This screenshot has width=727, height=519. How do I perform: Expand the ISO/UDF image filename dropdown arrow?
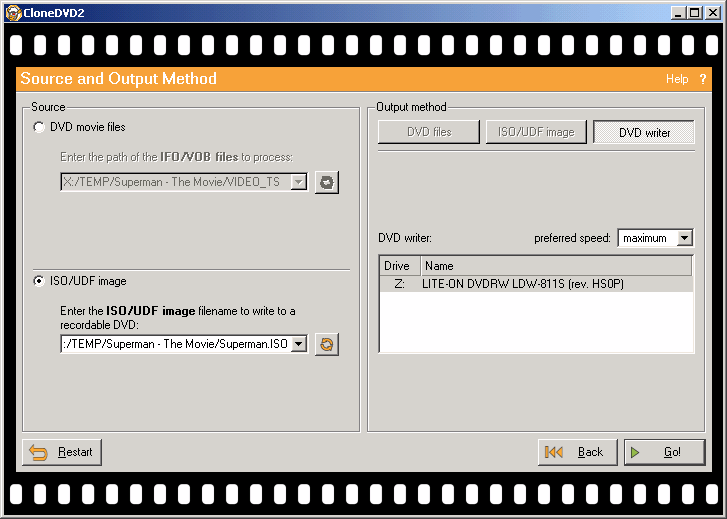299,344
